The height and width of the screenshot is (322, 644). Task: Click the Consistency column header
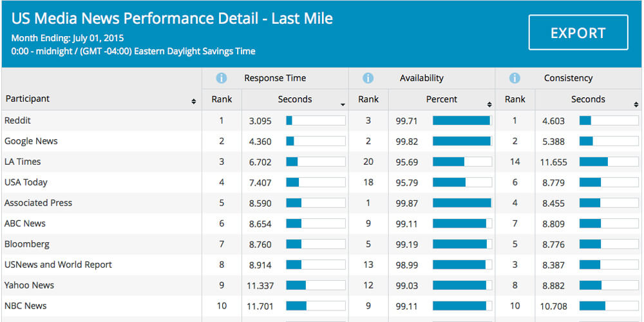(x=569, y=78)
